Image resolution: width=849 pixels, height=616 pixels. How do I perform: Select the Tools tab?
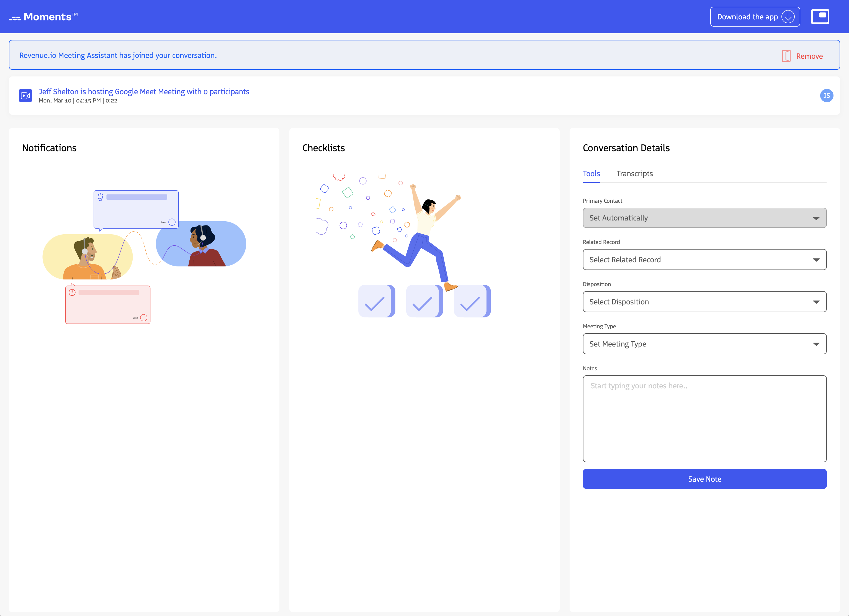click(x=591, y=174)
